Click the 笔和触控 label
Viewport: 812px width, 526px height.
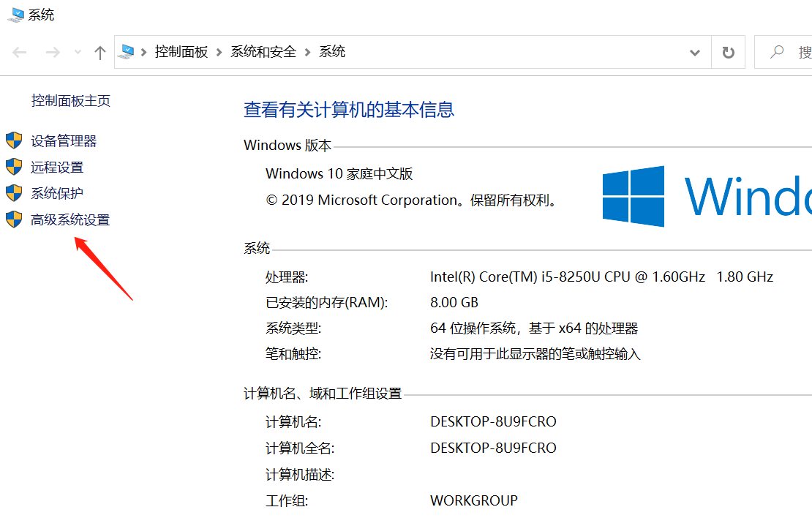coord(293,354)
